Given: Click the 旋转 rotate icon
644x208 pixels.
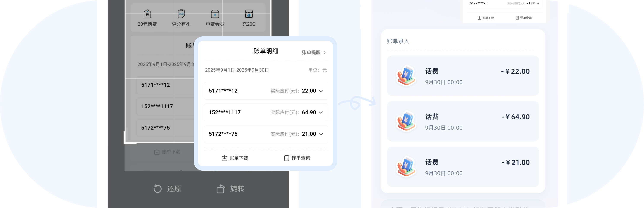Looking at the screenshot, I should (x=220, y=189).
